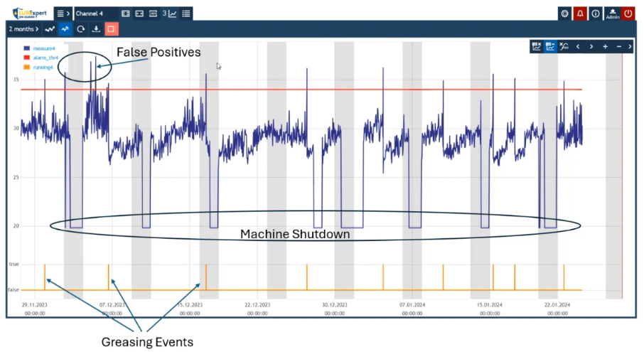Click the salmon stop square button
Screen dimensions: 644x352
pyautogui.click(x=111, y=29)
